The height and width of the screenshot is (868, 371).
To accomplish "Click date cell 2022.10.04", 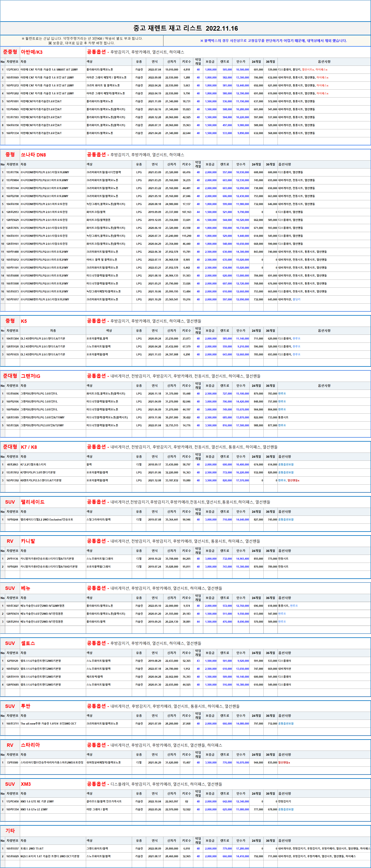I will pyautogui.click(x=154, y=802).
